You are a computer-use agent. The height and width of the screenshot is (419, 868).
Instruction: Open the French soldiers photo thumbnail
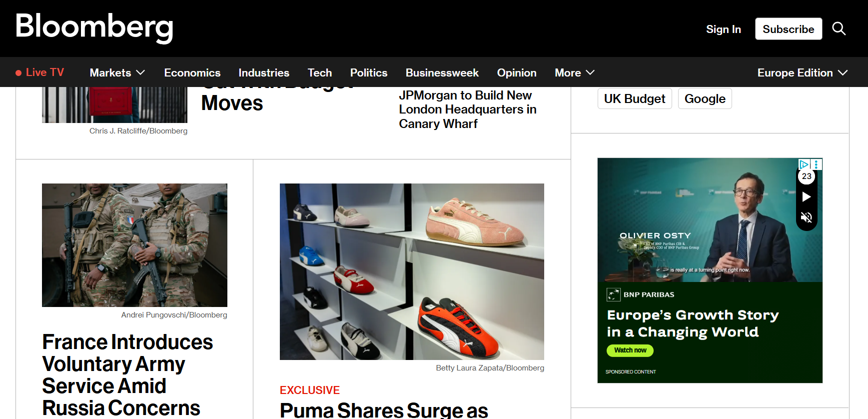tap(134, 245)
